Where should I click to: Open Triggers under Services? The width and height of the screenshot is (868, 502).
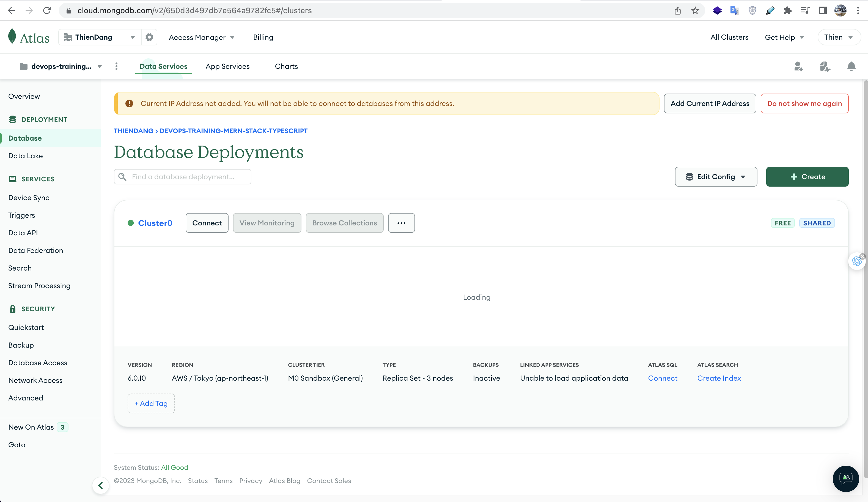click(x=21, y=215)
